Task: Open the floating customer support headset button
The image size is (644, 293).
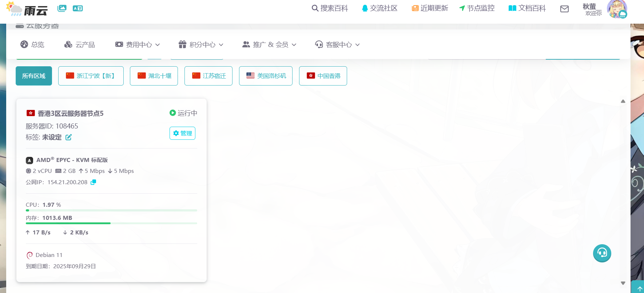Action: pyautogui.click(x=602, y=253)
